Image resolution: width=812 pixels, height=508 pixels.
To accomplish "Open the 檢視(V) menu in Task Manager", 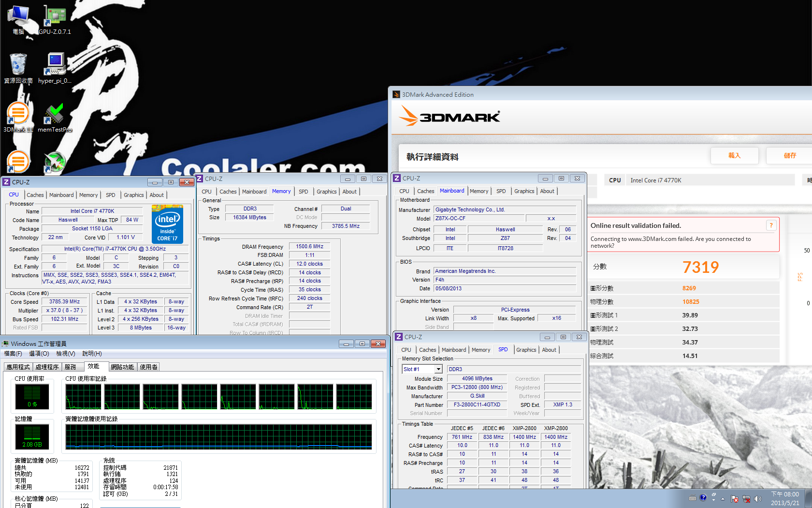I will [x=66, y=354].
